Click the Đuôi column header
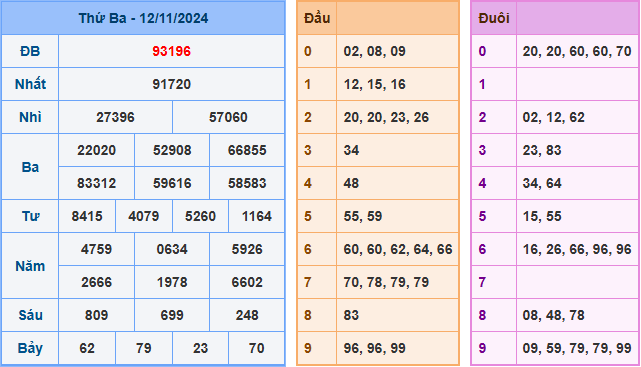Screen dimensions: 641x367 pyautogui.click(x=493, y=18)
